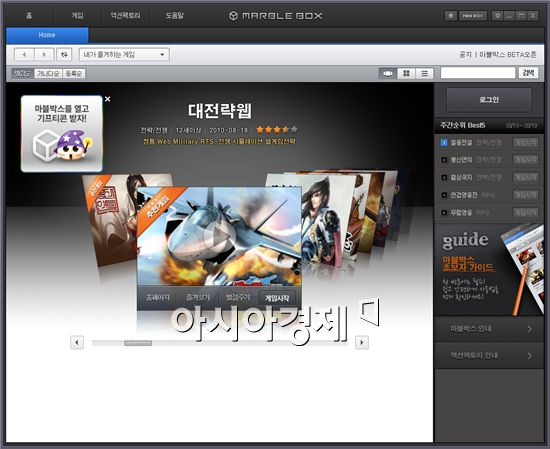550x449 pixels.
Task: Switch to list view mode
Action: pyautogui.click(x=424, y=73)
